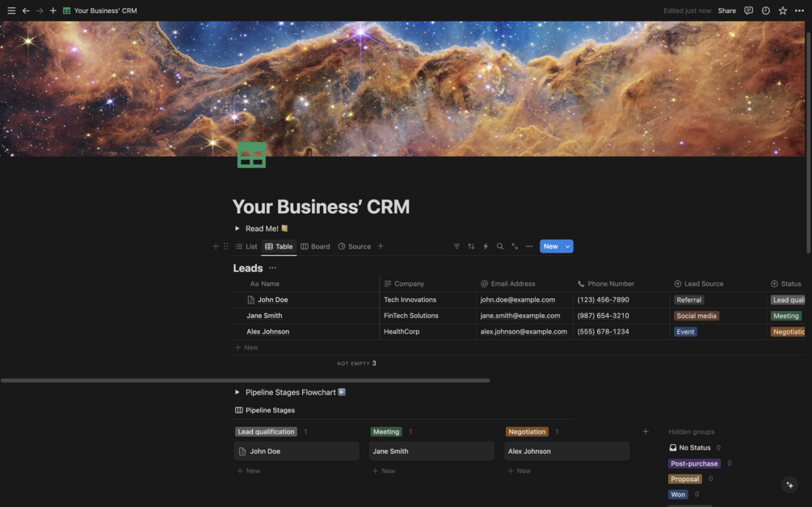The width and height of the screenshot is (812, 507).
Task: Go forward with the right arrow
Action: [40, 10]
